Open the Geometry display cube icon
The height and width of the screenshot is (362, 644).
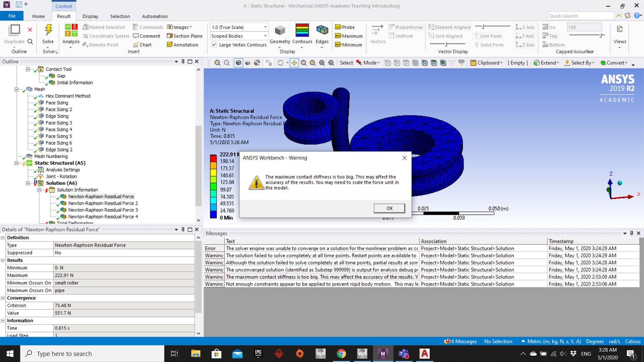[280, 31]
